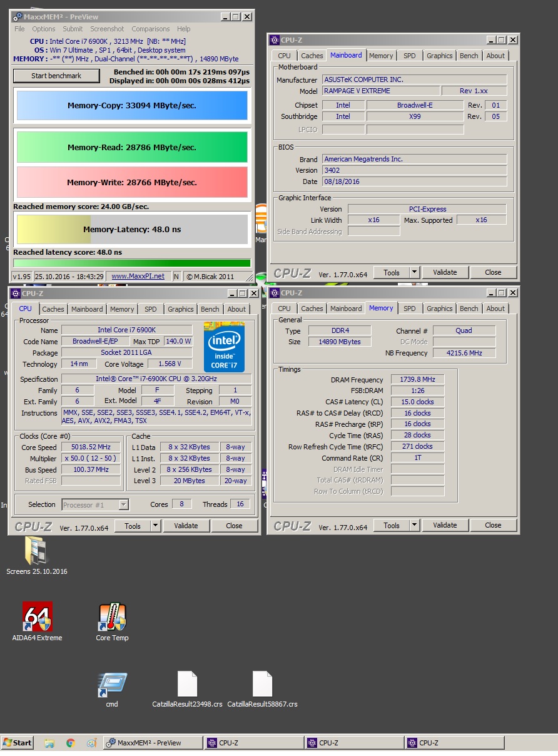Click the MaxxMEM² title bar icon
The width and height of the screenshot is (558, 756).
tap(18, 17)
